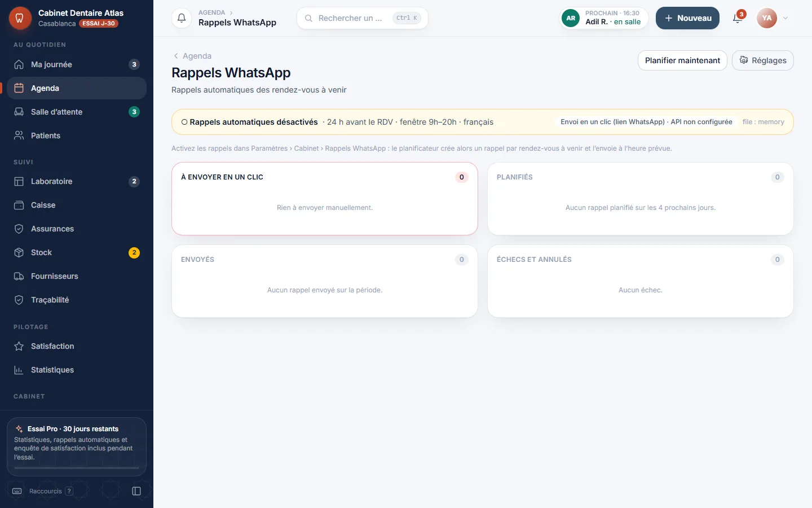Image resolution: width=812 pixels, height=508 pixels.
Task: Click the À ENVOYER EN UN CLIC card
Action: tap(325, 199)
